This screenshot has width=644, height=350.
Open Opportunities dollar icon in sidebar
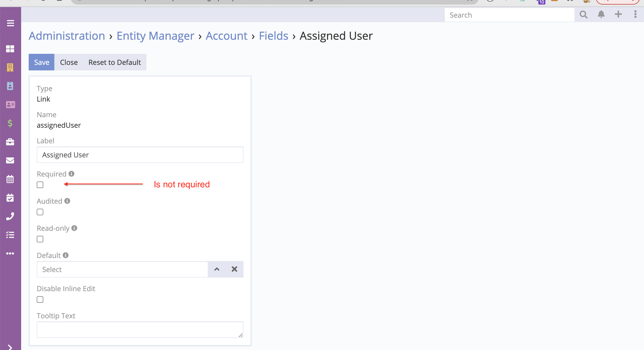(x=10, y=123)
